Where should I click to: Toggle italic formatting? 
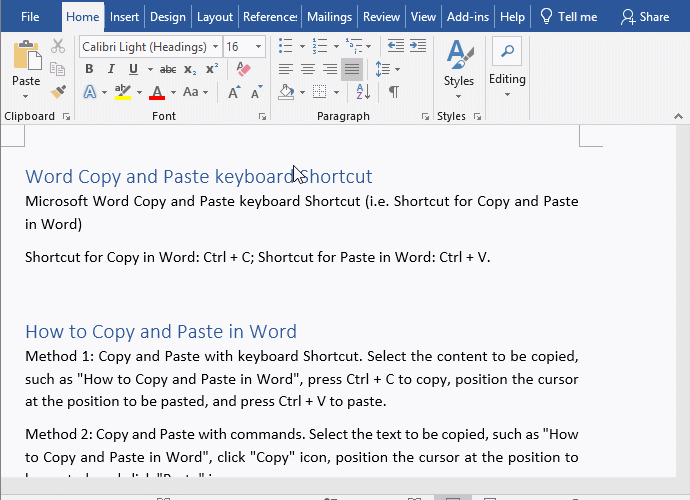pos(111,69)
